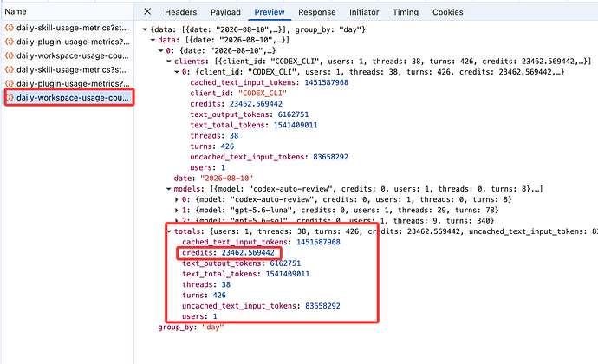598x364 pixels.
Task: Click client_id value "CODEX_CLI"
Action: [263, 93]
